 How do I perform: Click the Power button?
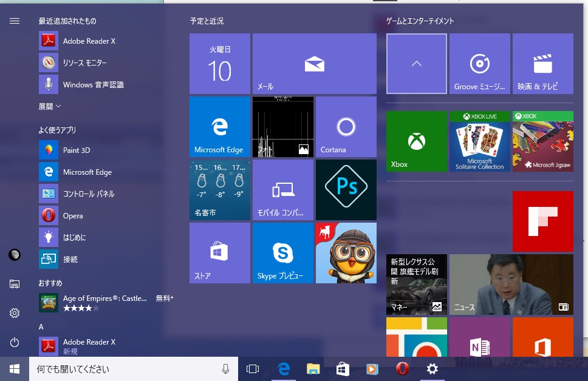click(15, 342)
